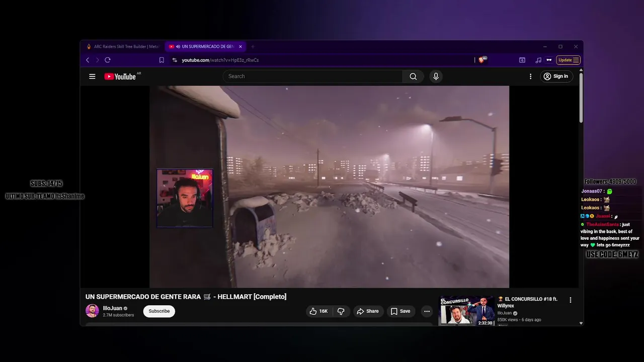This screenshot has height=362, width=644.
Task: Focus the YouTube Search field
Action: [x=313, y=76]
